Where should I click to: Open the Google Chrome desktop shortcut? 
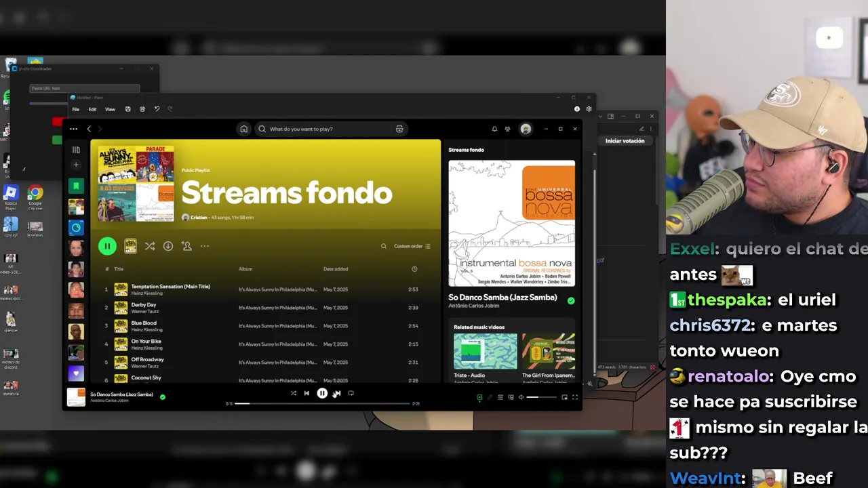click(x=35, y=198)
